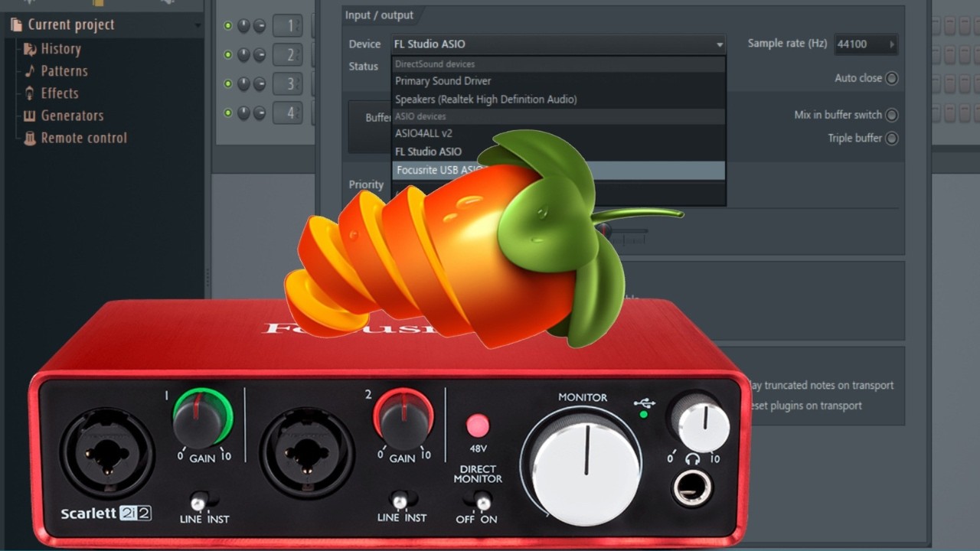980x551 pixels.
Task: Toggle the green LED of channel 3
Action: [227, 83]
